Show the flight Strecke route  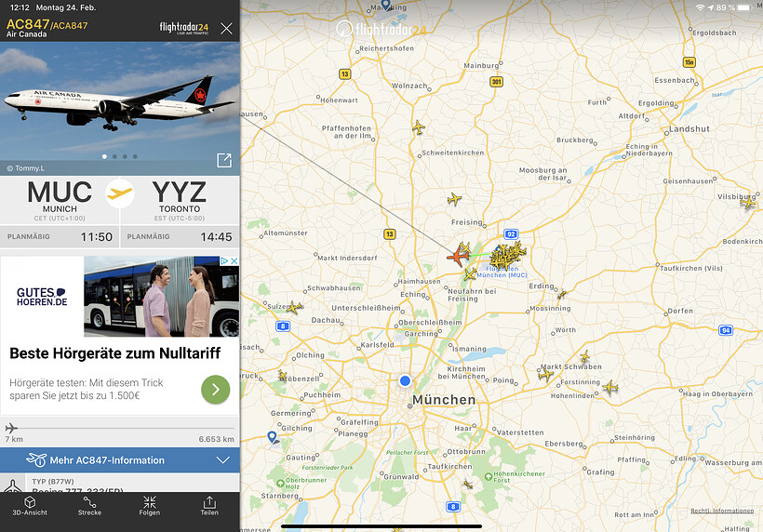(89, 506)
